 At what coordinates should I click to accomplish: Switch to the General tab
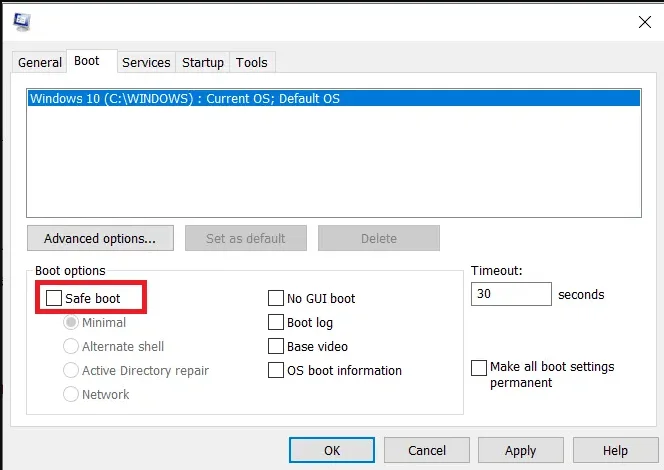(40, 63)
